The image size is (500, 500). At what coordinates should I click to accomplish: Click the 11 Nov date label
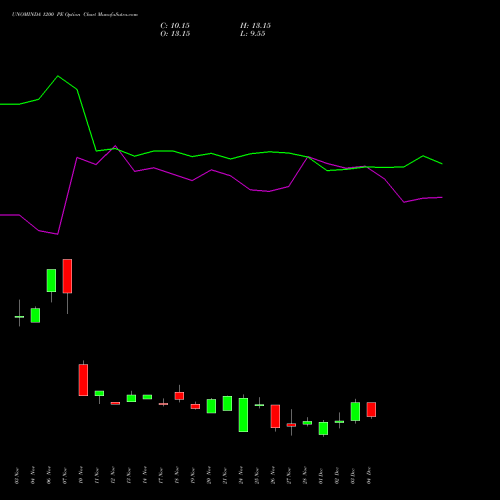[x=97, y=476]
